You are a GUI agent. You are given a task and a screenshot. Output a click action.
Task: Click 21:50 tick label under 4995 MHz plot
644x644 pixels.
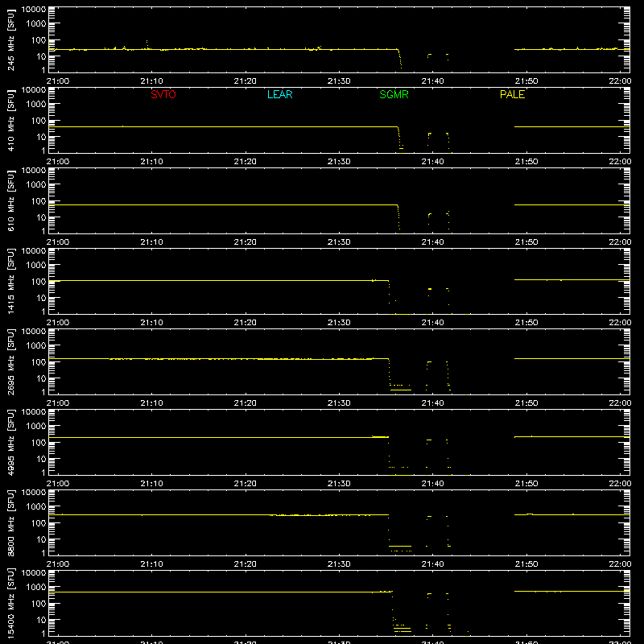coord(526,484)
